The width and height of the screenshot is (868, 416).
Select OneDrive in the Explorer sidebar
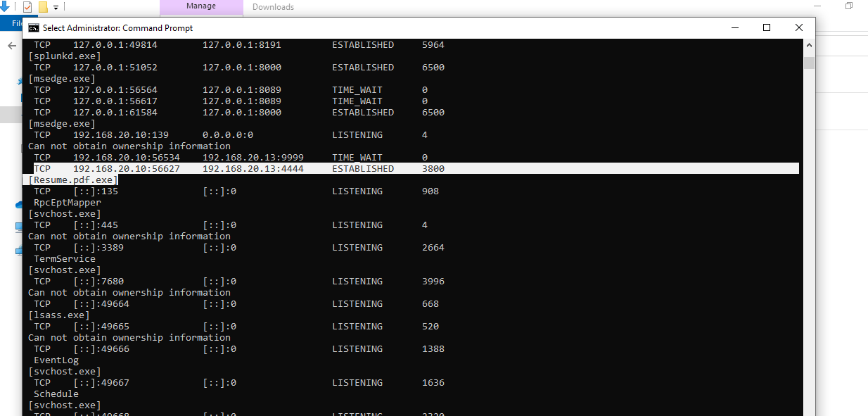19,205
